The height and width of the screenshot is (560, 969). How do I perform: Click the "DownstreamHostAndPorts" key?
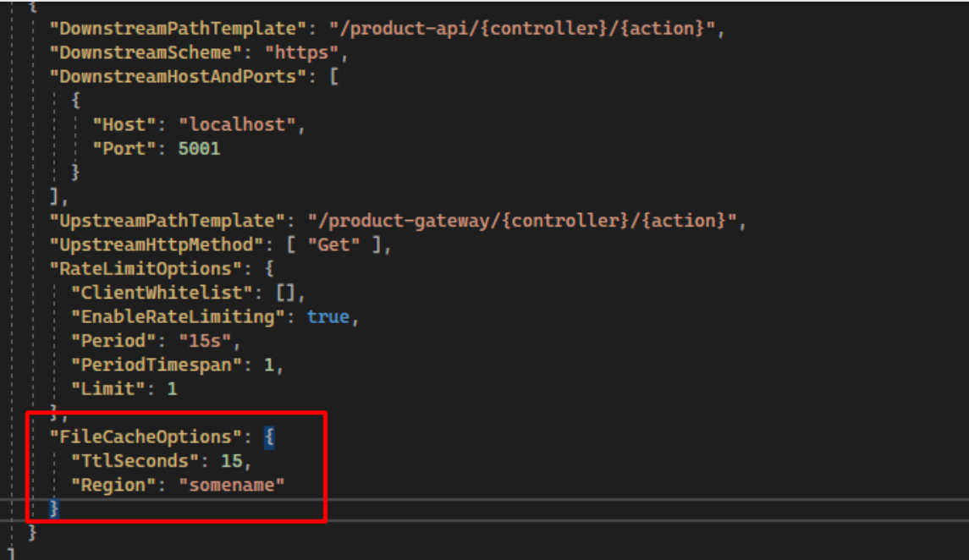178,77
